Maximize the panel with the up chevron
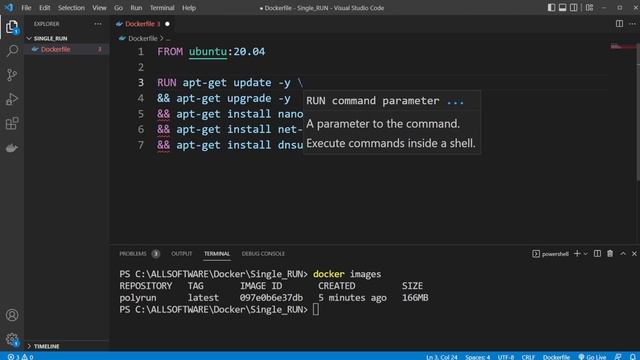 (x=623, y=253)
